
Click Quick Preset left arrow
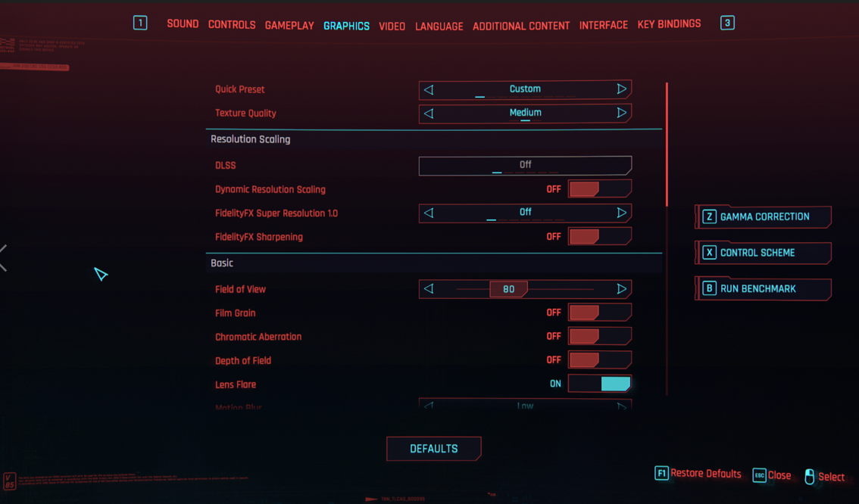[x=429, y=89]
